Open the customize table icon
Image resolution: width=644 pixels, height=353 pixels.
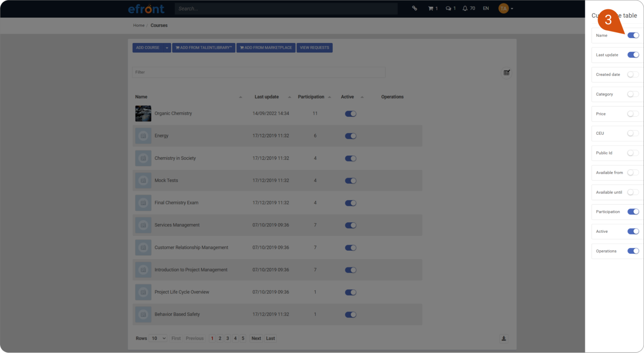(x=507, y=72)
